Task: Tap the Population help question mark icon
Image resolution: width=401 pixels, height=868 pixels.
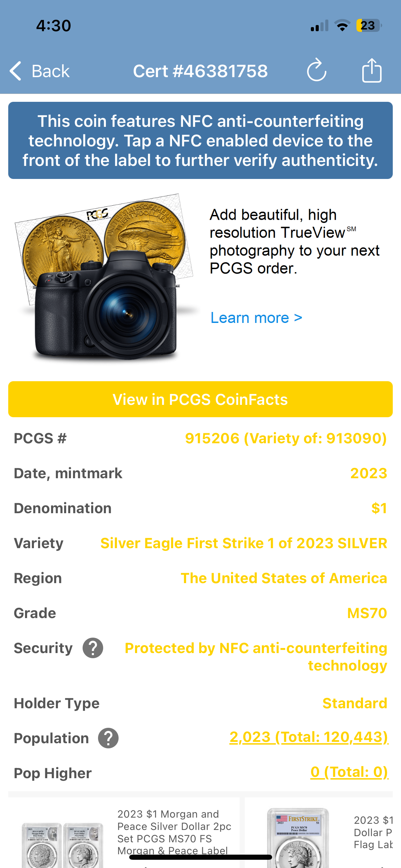Action: pyautogui.click(x=108, y=738)
